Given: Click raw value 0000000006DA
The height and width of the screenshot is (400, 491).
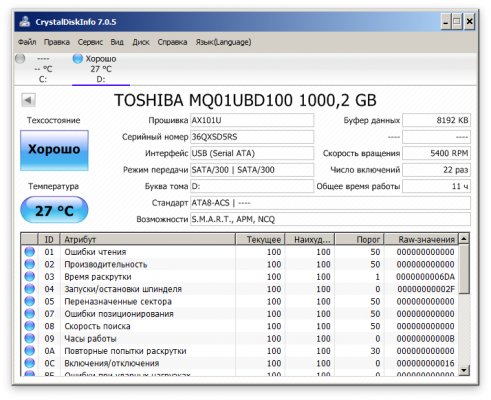Looking at the screenshot, I should tap(425, 277).
